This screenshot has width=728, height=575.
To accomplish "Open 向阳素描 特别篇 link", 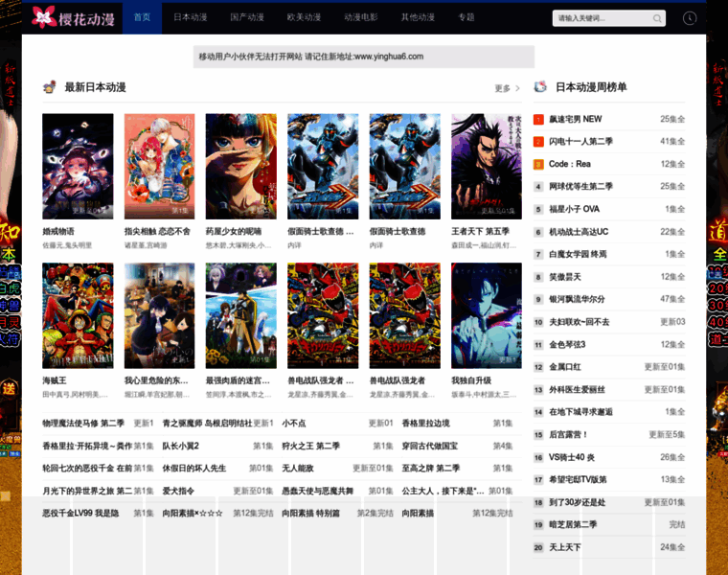I will coord(310,514).
